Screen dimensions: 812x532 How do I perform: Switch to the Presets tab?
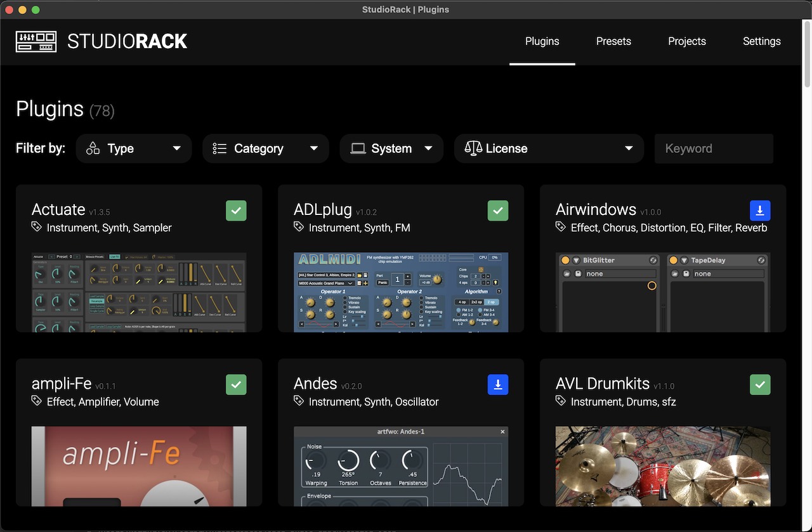[613, 41]
